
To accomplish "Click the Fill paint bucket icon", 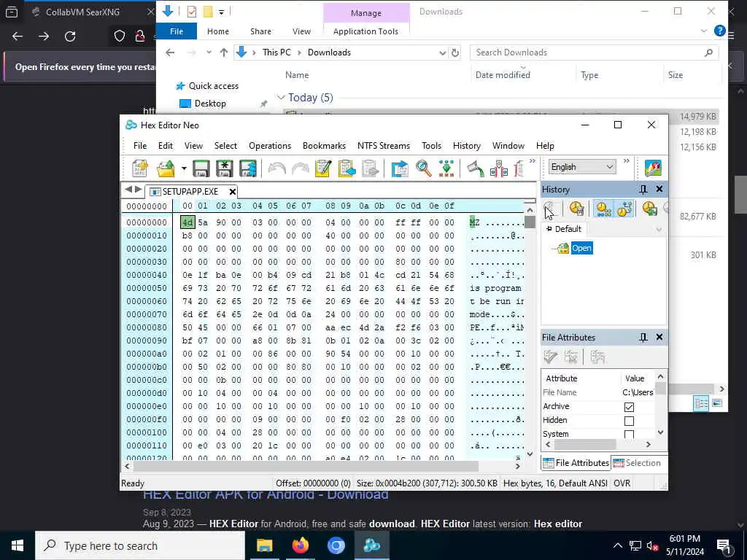I will point(476,168).
